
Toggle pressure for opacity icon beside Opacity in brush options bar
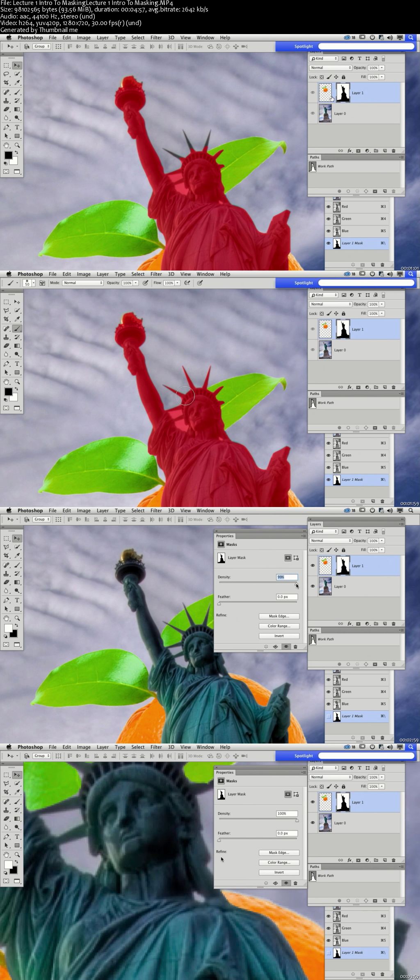(145, 283)
